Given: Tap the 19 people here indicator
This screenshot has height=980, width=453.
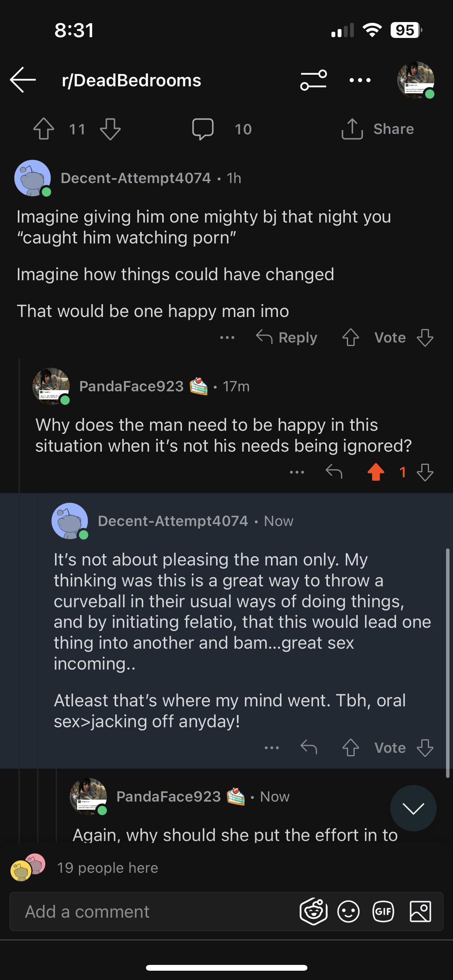Looking at the screenshot, I should [108, 868].
